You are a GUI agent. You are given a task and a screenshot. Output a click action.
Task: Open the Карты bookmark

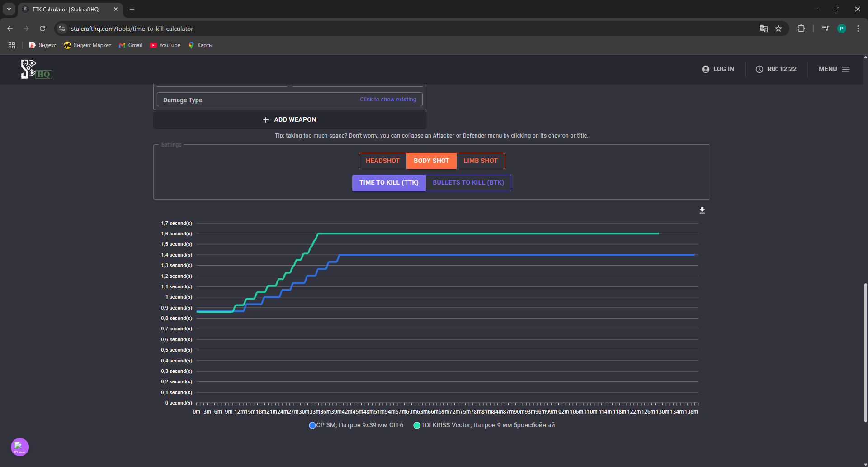pyautogui.click(x=200, y=45)
